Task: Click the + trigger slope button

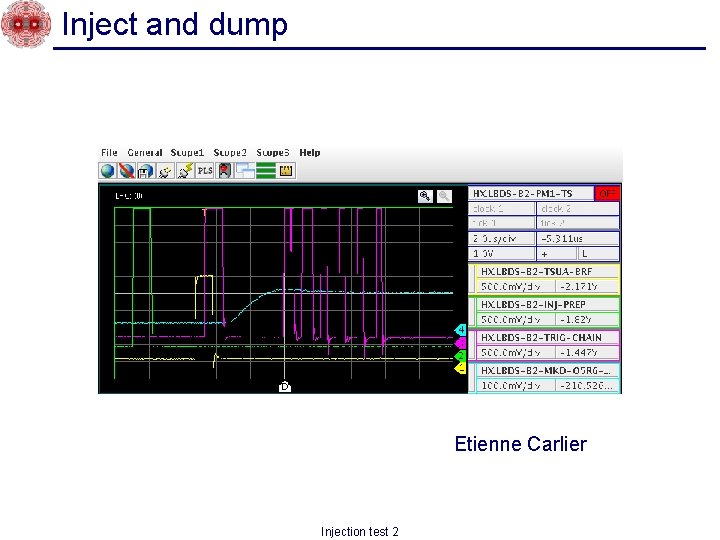Action: [x=557, y=253]
